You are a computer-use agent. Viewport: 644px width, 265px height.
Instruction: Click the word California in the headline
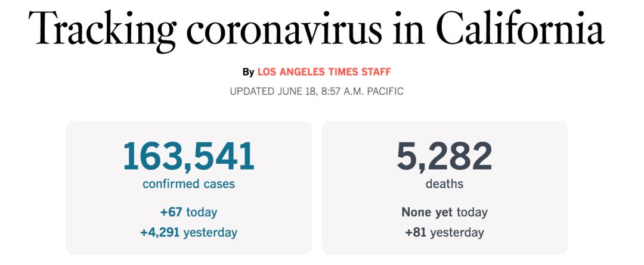(x=521, y=29)
